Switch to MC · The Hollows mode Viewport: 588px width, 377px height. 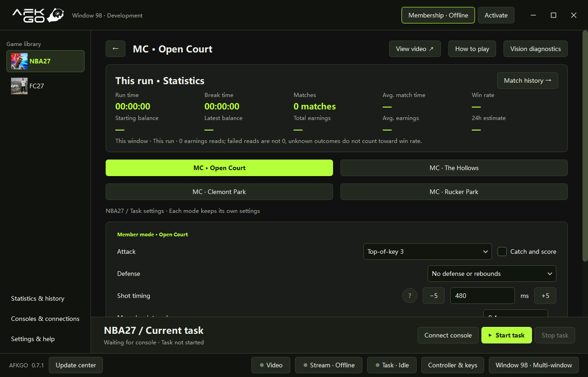point(454,168)
